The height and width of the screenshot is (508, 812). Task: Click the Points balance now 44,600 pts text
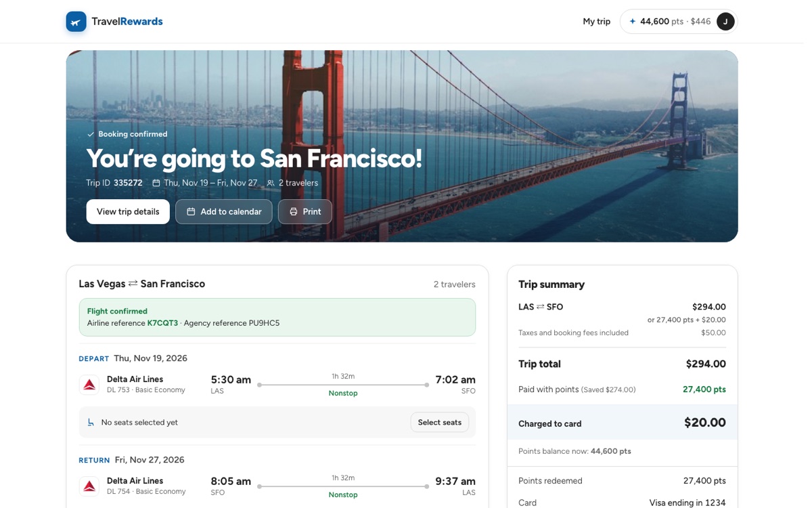click(574, 451)
